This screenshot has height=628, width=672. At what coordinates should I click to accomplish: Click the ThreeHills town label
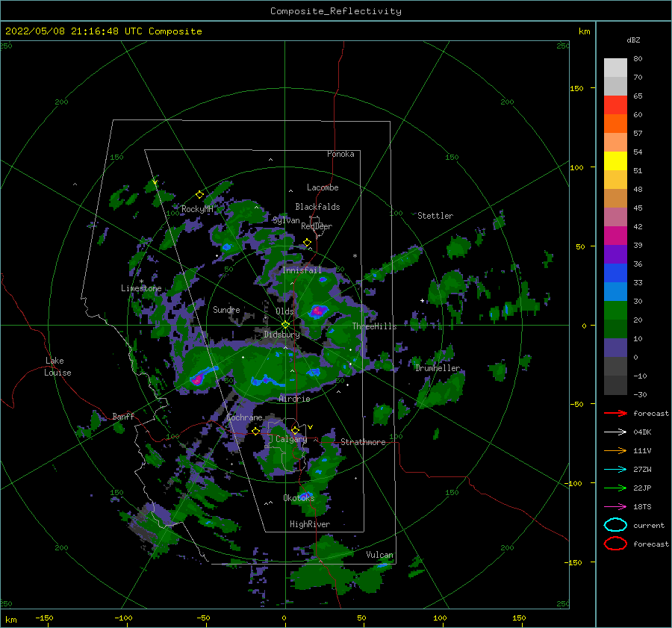coord(374,326)
